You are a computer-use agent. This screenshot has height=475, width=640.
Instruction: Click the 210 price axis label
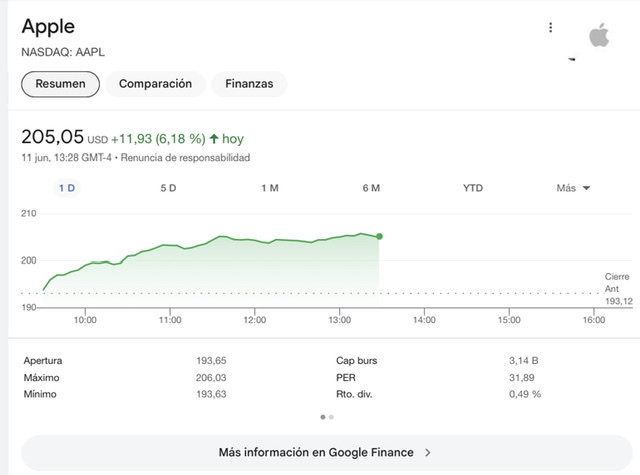click(x=29, y=213)
